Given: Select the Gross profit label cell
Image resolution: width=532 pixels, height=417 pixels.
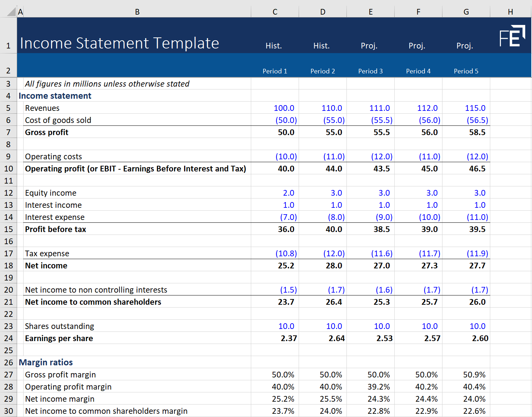Looking at the screenshot, I should (46, 132).
